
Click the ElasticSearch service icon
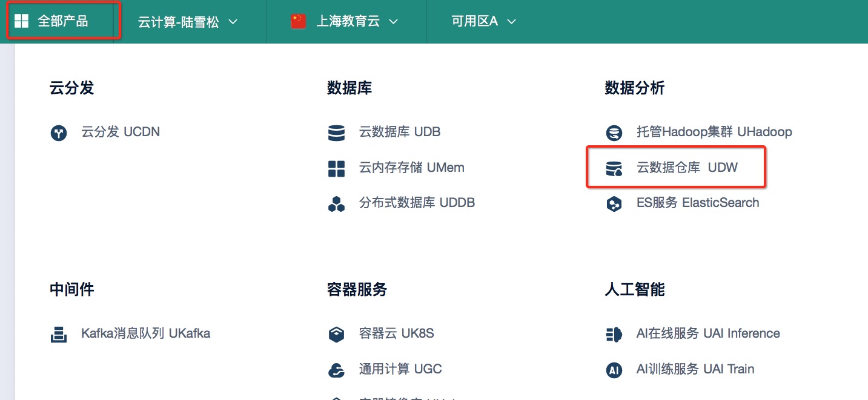click(x=614, y=204)
